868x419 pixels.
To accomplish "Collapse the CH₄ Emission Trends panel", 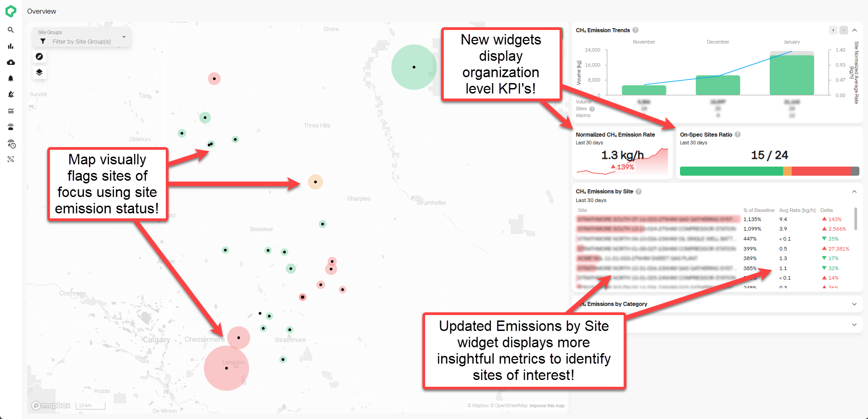I will pyautogui.click(x=854, y=30).
